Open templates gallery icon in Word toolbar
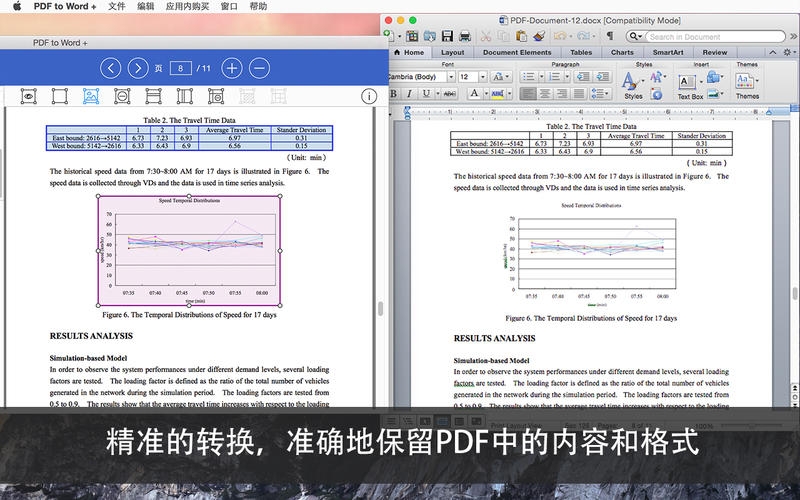800x500 pixels. tap(412, 36)
